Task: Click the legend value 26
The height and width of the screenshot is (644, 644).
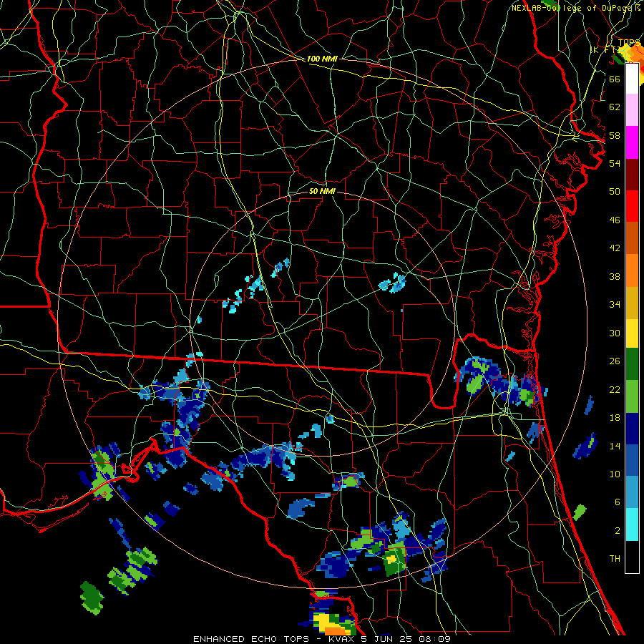Action: point(615,361)
